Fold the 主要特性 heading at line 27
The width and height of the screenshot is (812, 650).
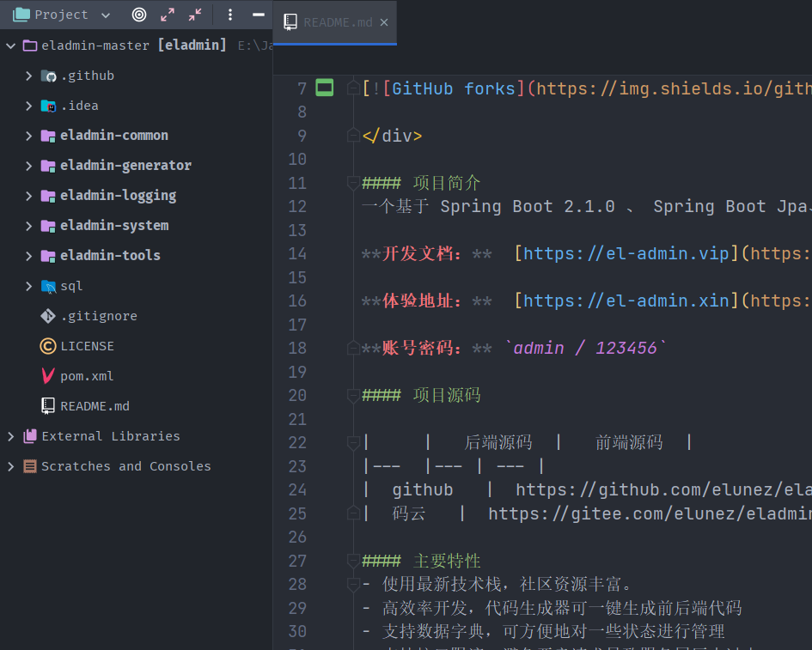[353, 561]
